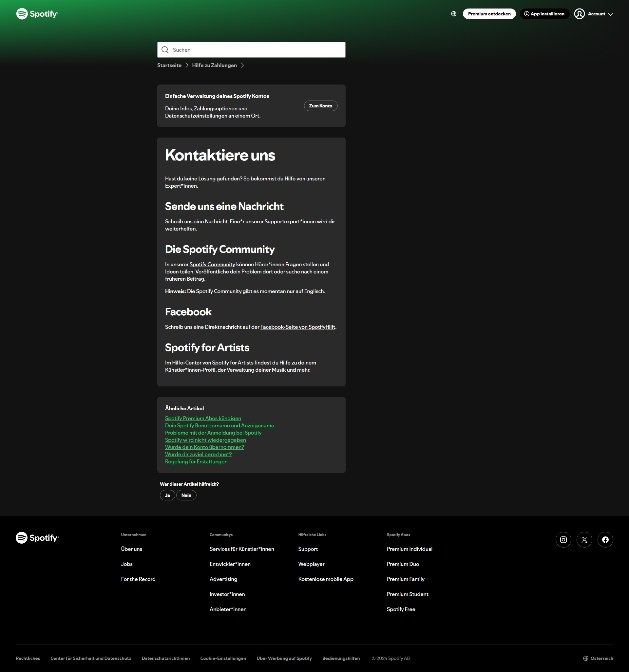Open Regelung für Erstattungen article

tap(196, 461)
